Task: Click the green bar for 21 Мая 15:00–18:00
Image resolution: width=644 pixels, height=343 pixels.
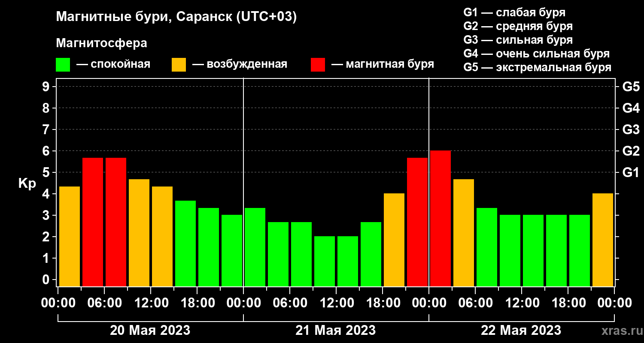Action: [x=371, y=254]
